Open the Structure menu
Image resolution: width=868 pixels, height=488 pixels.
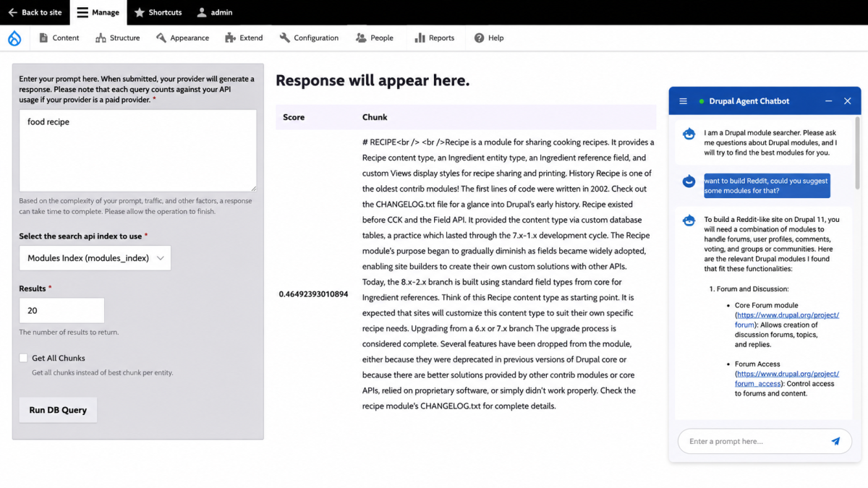118,38
